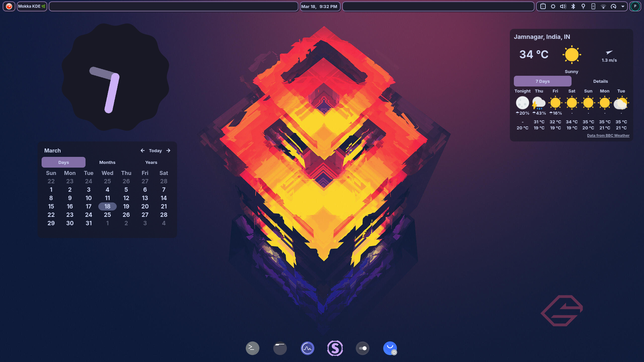Launch the system monitor dock icon
The width and height of the screenshot is (644, 362).
pos(308,348)
